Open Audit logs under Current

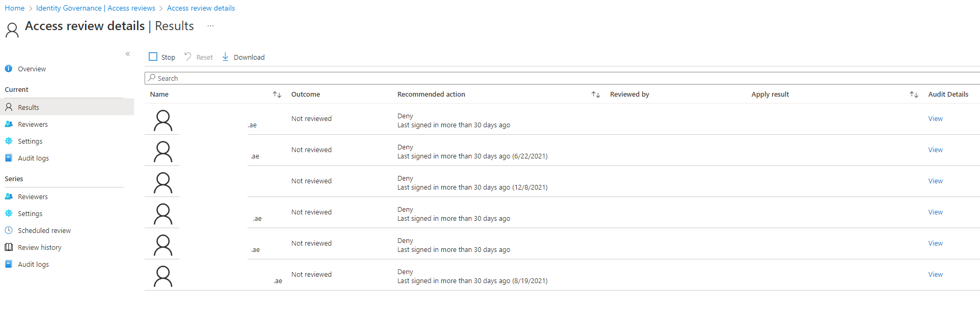(33, 158)
